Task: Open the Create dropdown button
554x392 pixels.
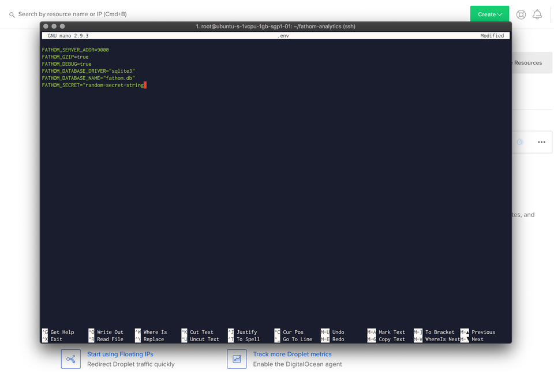Action: 489,14
